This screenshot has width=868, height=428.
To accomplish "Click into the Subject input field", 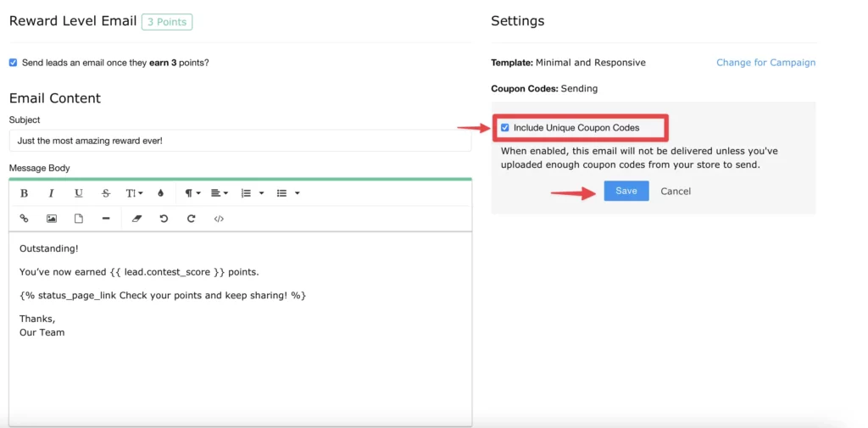I will coord(240,141).
